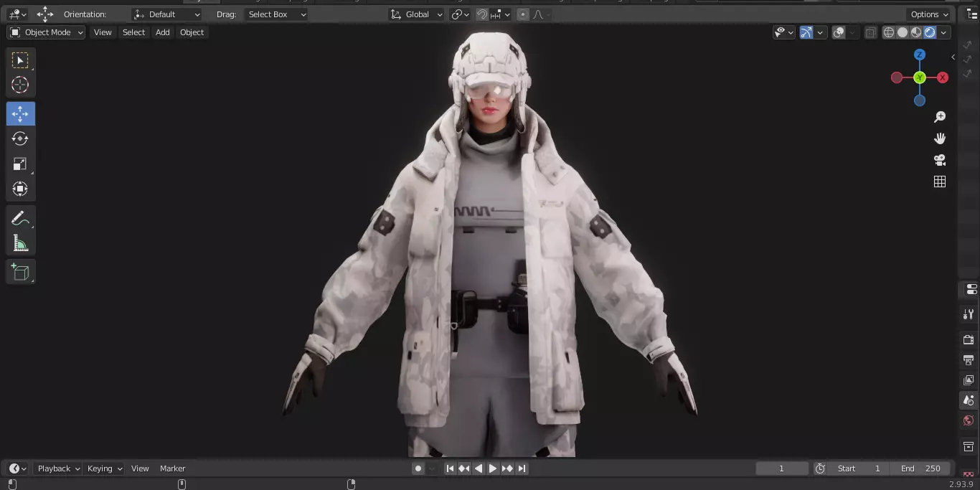980x490 pixels.
Task: Jump to next keyframe
Action: pos(507,468)
